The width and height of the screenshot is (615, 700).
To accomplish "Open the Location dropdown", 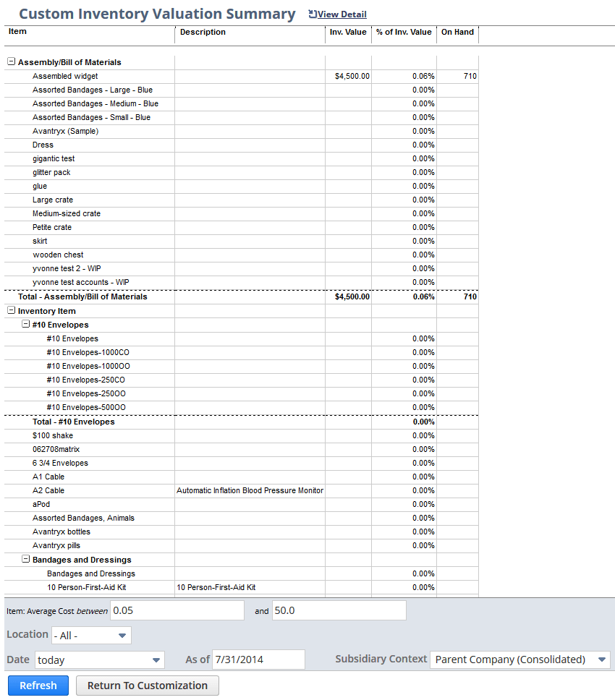I will point(90,634).
